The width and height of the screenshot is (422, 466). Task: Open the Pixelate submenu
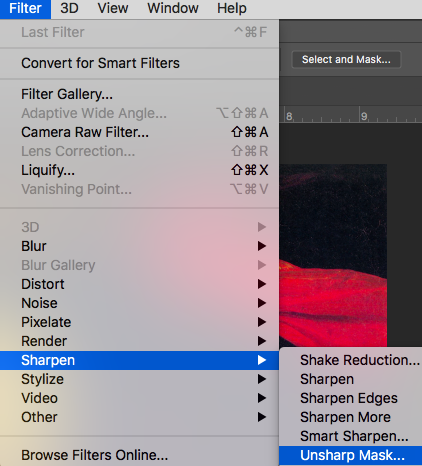139,322
